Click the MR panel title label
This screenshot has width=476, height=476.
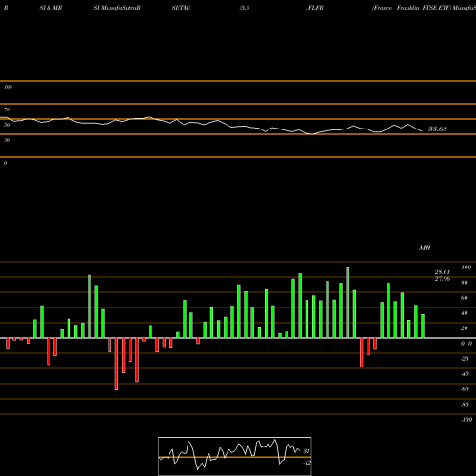click(425, 248)
